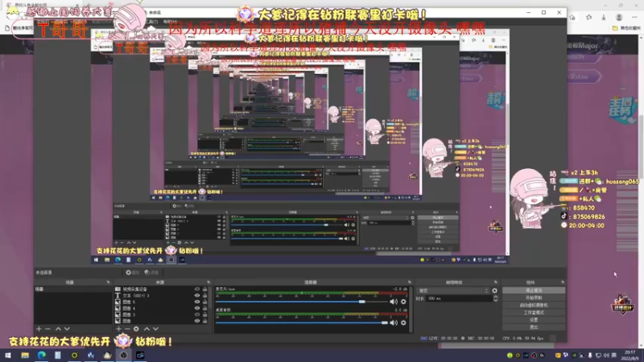The width and height of the screenshot is (644, 362).
Task: Click the input method 英 indicator in the tray
Action: [x=614, y=356]
